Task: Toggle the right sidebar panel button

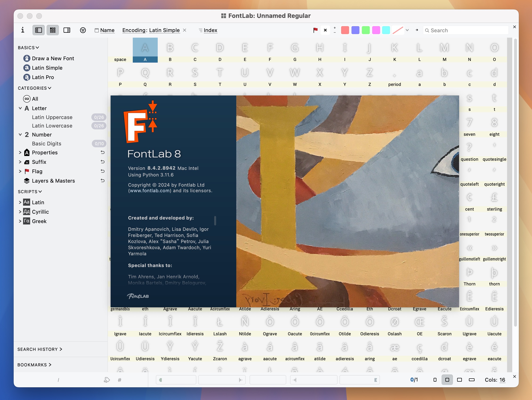Action: (x=67, y=30)
